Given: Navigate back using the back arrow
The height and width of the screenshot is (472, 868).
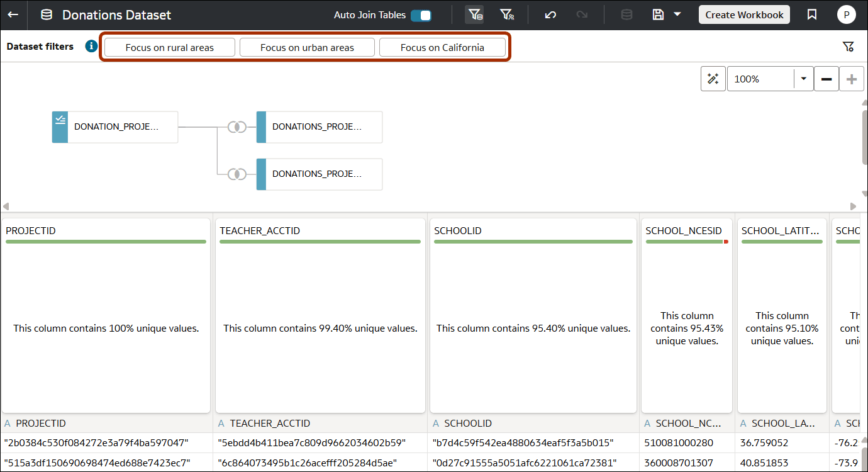Looking at the screenshot, I should (x=13, y=14).
